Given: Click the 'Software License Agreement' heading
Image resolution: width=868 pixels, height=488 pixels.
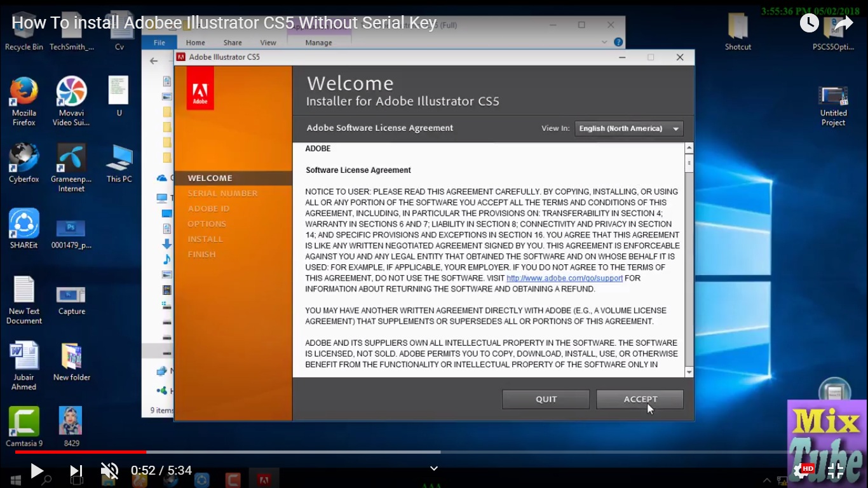Looking at the screenshot, I should coord(358,170).
